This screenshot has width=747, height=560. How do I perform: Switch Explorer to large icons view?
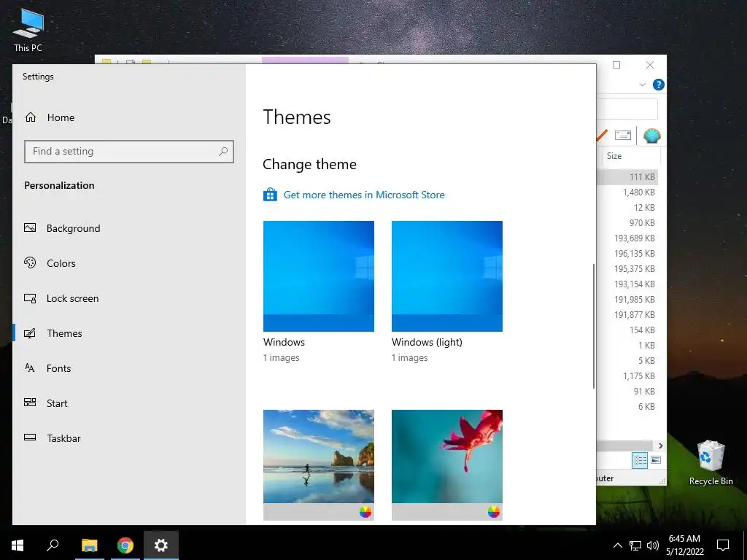pyautogui.click(x=656, y=460)
